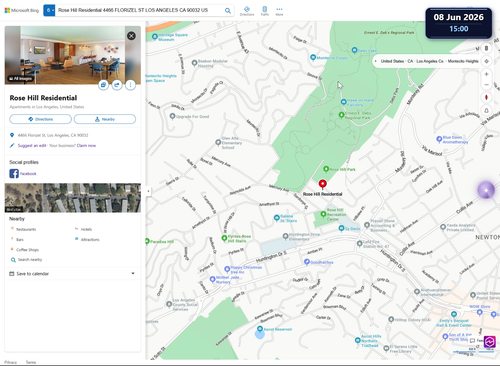View the Rose Hill Residential interior photo
The height and width of the screenshot is (366, 500).
[x=73, y=55]
